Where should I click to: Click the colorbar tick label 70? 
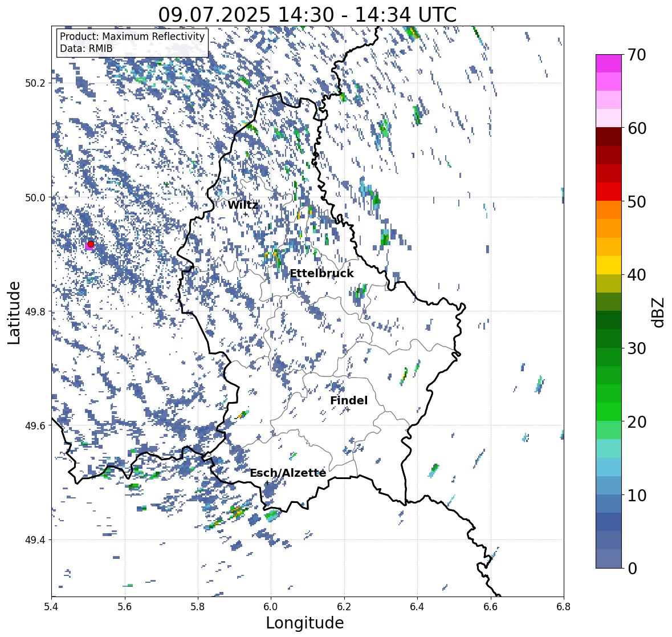coord(637,55)
